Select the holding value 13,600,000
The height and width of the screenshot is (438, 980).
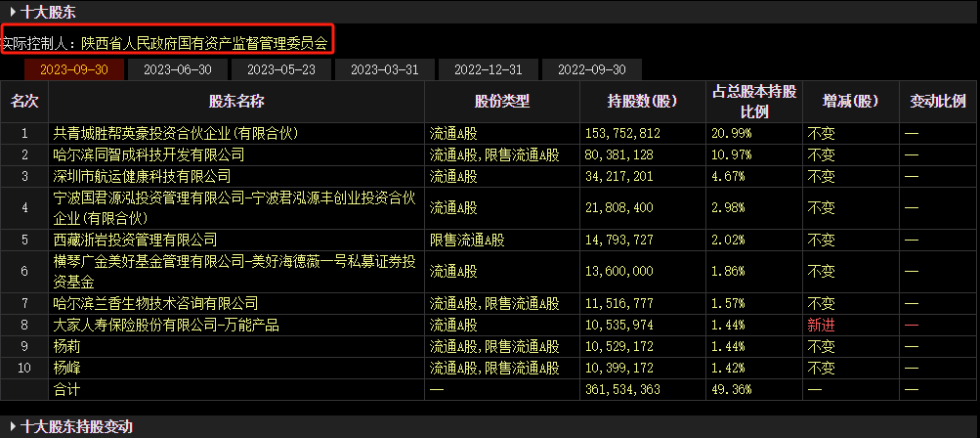619,272
